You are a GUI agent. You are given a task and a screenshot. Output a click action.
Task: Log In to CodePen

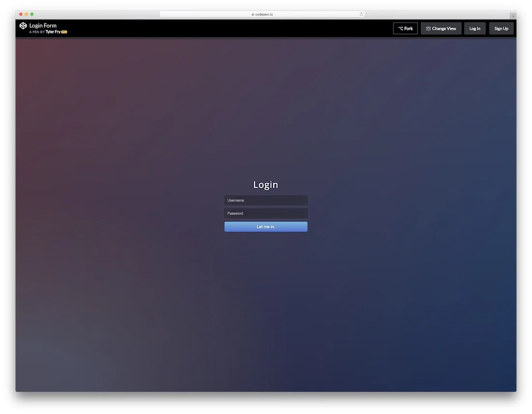coord(474,28)
